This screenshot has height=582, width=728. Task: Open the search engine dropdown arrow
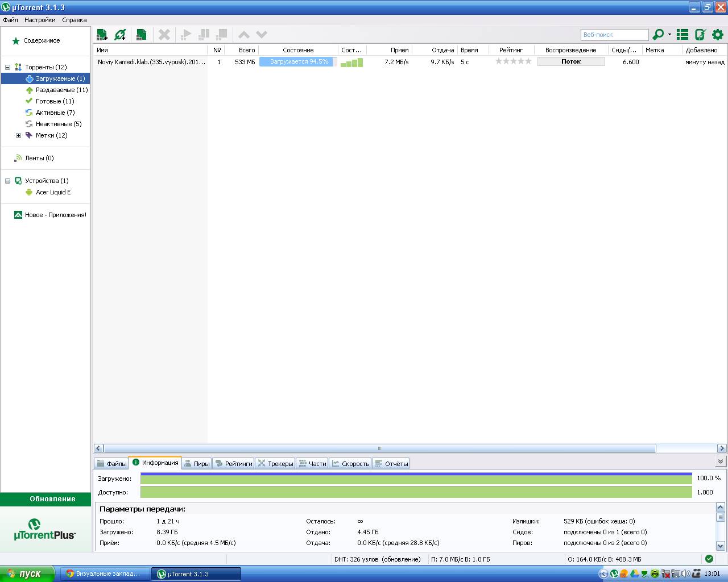[x=669, y=35]
